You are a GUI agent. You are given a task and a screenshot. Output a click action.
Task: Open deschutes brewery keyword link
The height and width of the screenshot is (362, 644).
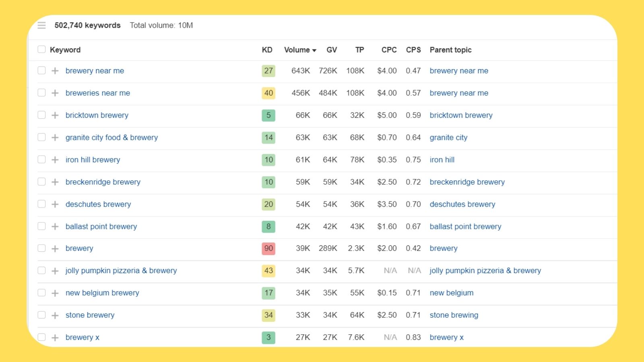click(x=98, y=204)
